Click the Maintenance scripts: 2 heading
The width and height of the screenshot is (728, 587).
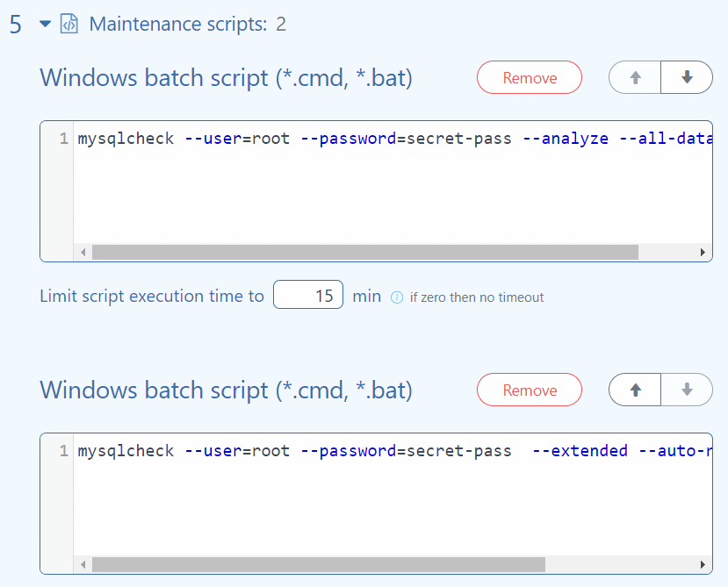(x=187, y=25)
